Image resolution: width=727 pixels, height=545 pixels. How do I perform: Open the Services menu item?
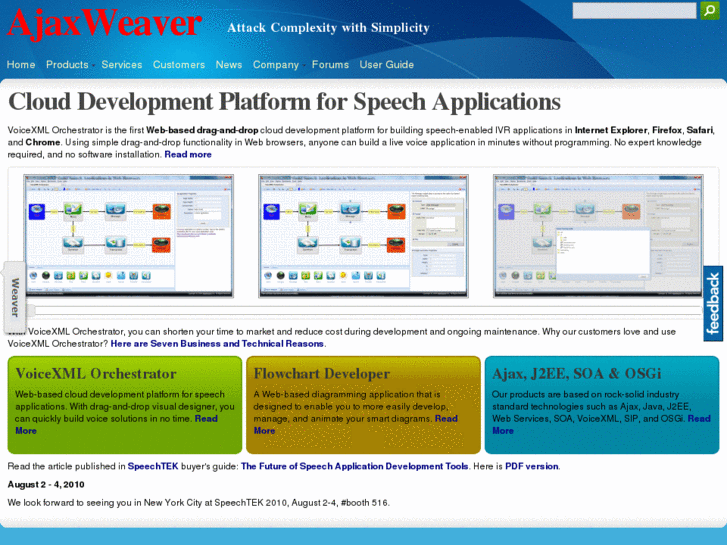pyautogui.click(x=122, y=64)
